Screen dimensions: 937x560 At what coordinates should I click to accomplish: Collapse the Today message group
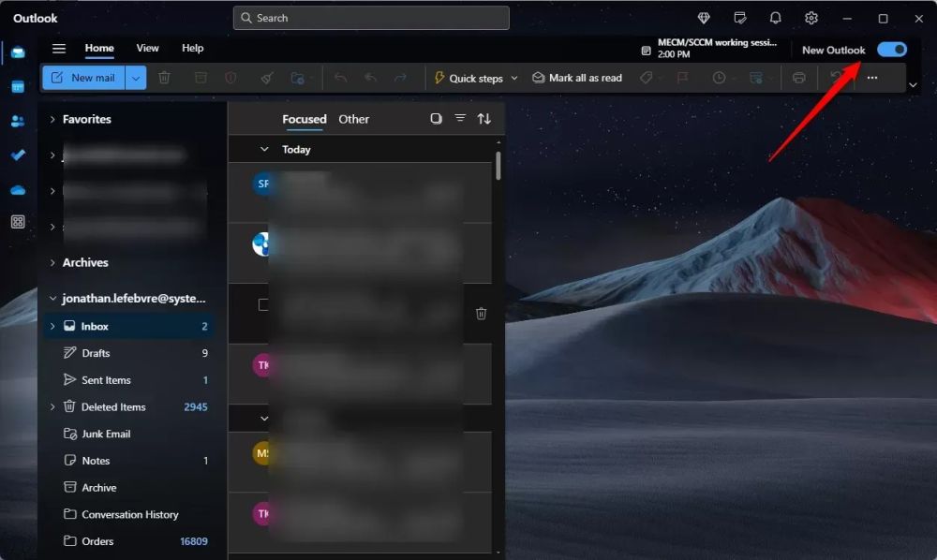264,149
